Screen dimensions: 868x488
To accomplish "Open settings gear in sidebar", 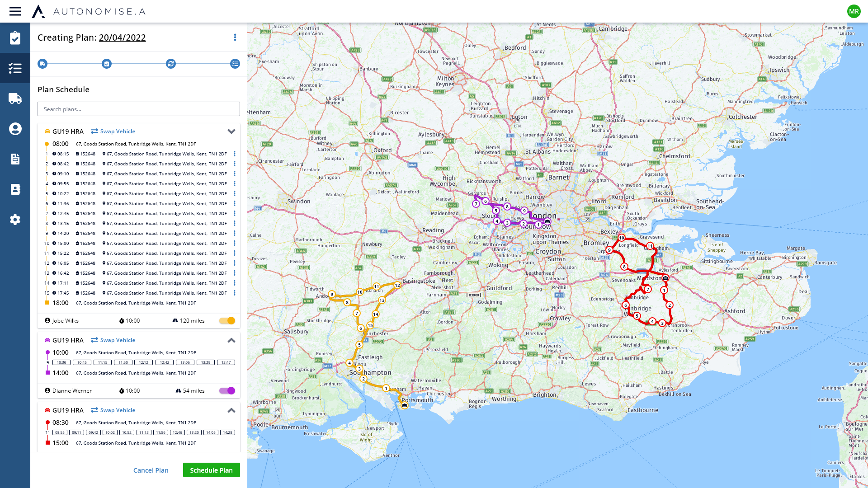I will (x=15, y=220).
